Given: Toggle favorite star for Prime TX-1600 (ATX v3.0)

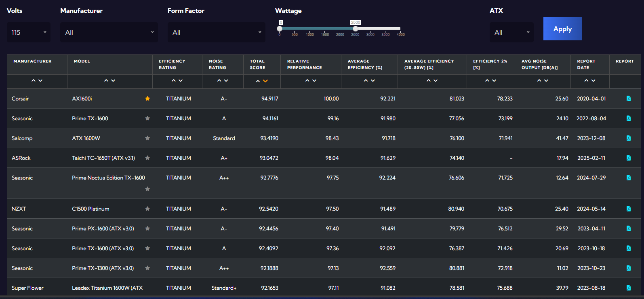Looking at the screenshot, I should [147, 248].
